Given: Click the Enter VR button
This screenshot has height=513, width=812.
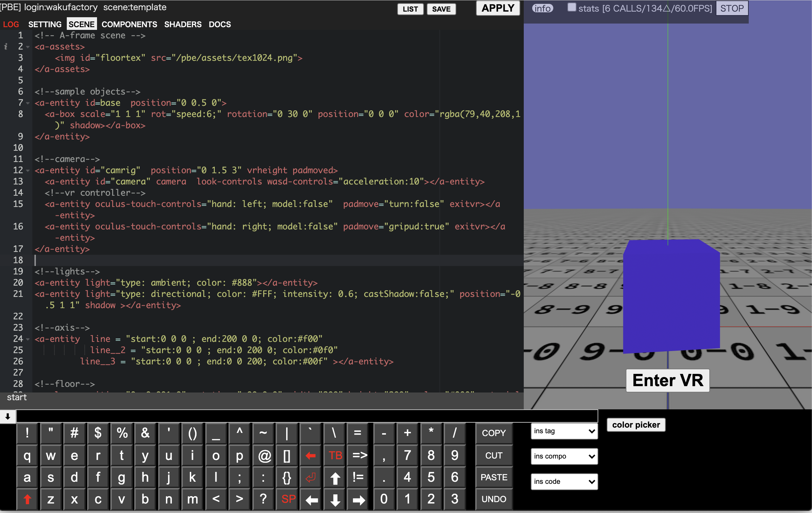Looking at the screenshot, I should [x=668, y=381].
